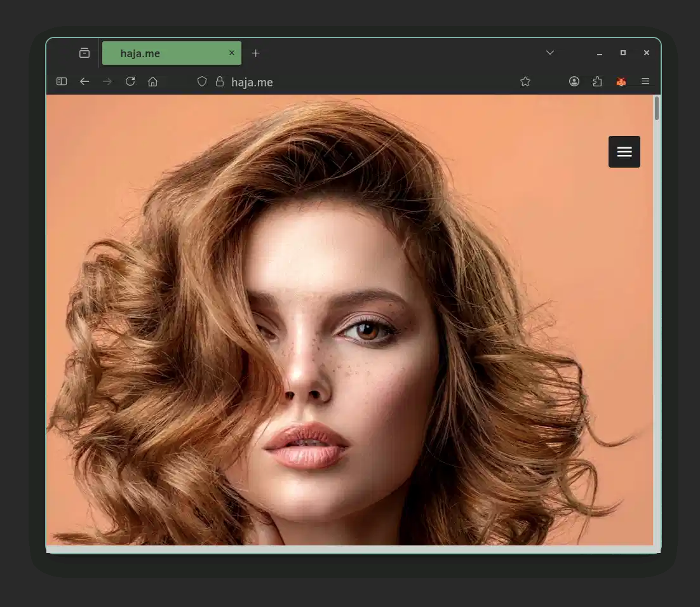
Task: Open the Firefox account menu
Action: click(574, 81)
